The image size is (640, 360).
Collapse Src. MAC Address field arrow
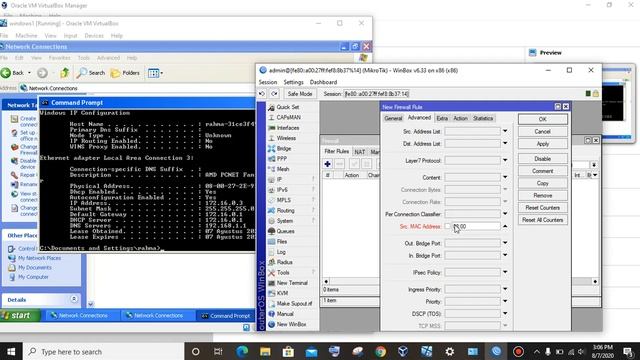(x=505, y=226)
